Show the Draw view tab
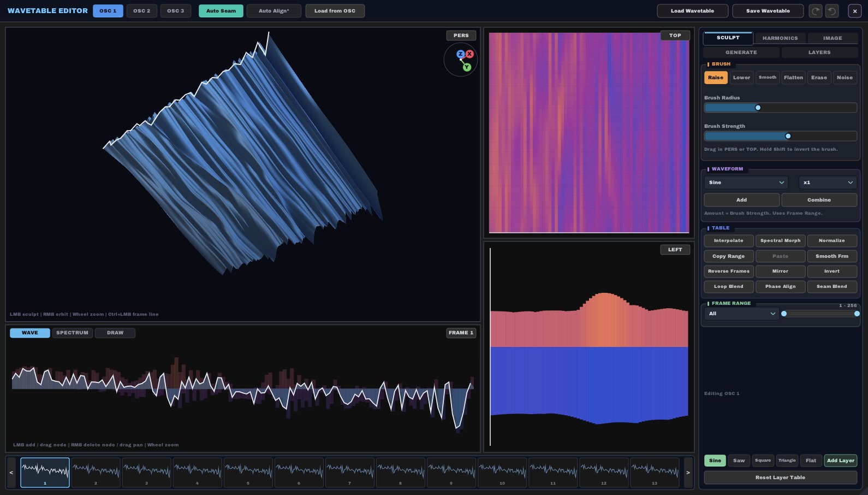The height and width of the screenshot is (495, 868). (x=115, y=333)
